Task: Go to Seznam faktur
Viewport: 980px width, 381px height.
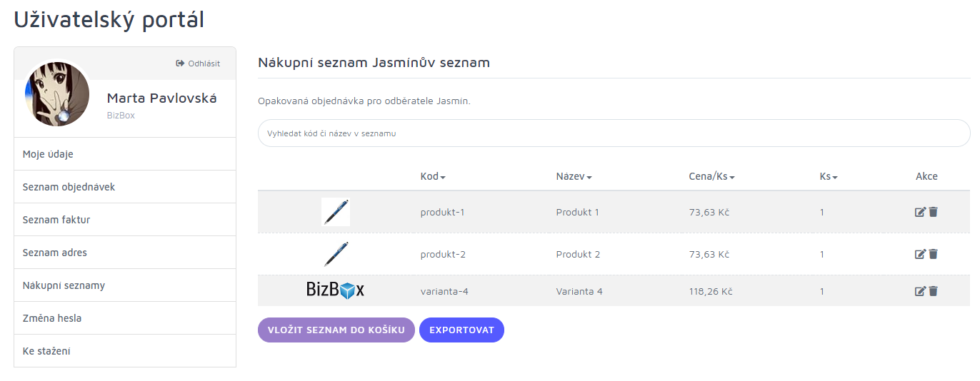Action: click(125, 220)
